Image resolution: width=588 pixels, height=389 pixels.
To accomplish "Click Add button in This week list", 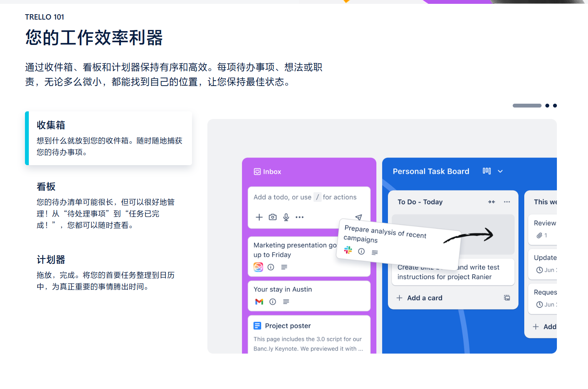I will (x=545, y=327).
